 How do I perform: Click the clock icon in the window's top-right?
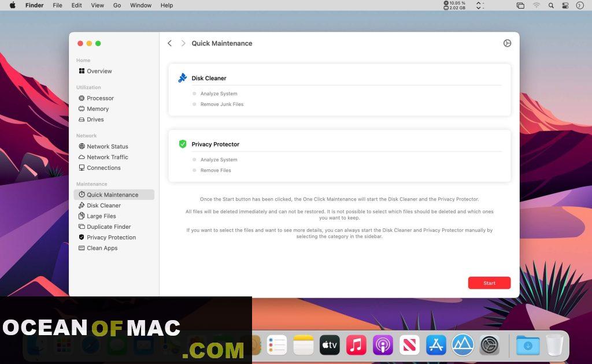click(x=507, y=43)
